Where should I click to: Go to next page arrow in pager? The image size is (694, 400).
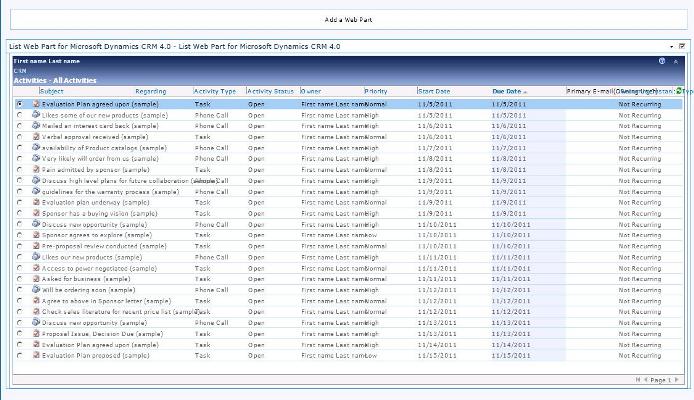pyautogui.click(x=677, y=380)
